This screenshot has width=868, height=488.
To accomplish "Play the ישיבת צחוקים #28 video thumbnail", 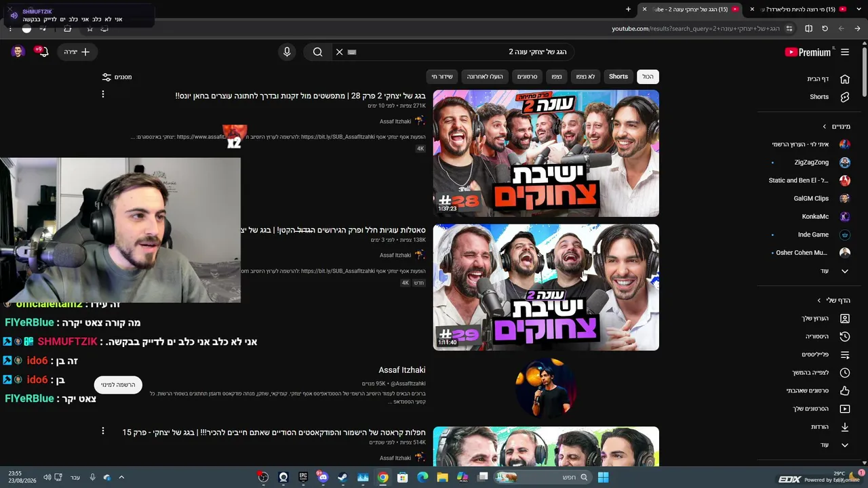I will tap(546, 153).
